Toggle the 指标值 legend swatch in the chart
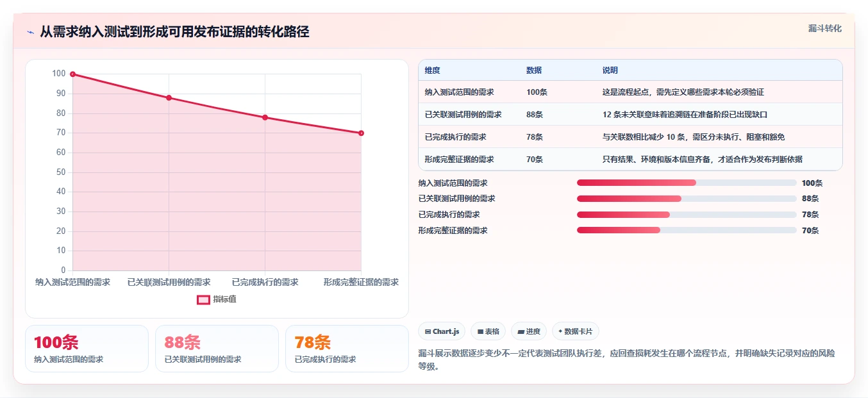Viewport: 868px width, 398px height. coord(203,299)
